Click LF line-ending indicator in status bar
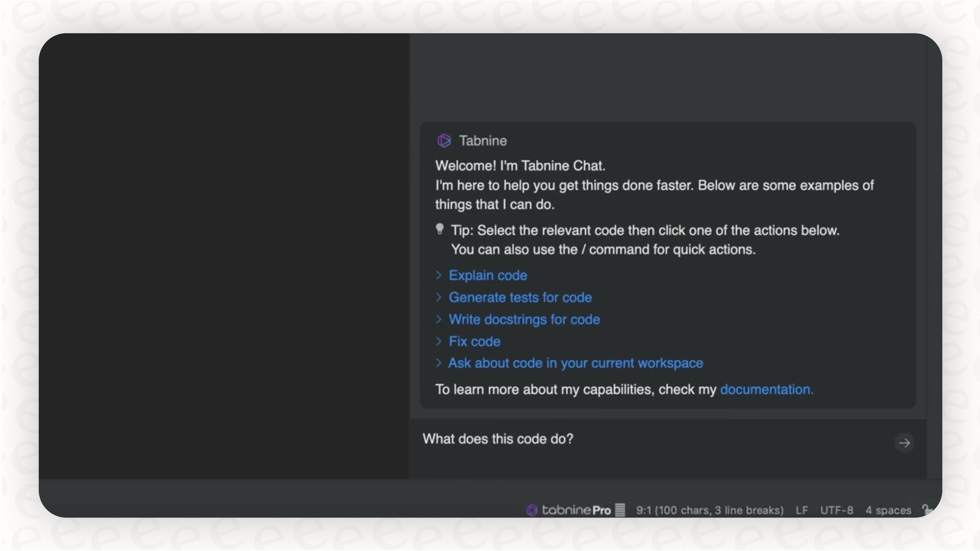 [801, 510]
